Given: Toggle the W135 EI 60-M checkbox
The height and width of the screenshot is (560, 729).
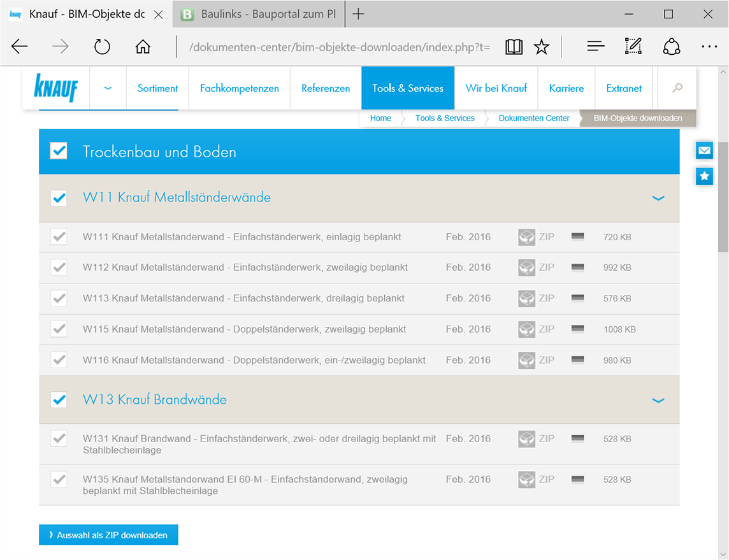Looking at the screenshot, I should click(59, 479).
